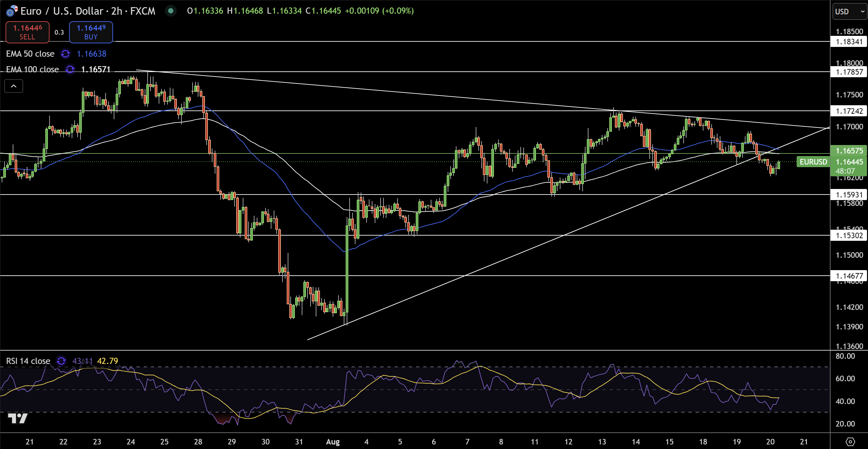
Task: Click the 28 date label on time axis
Action: 198,442
